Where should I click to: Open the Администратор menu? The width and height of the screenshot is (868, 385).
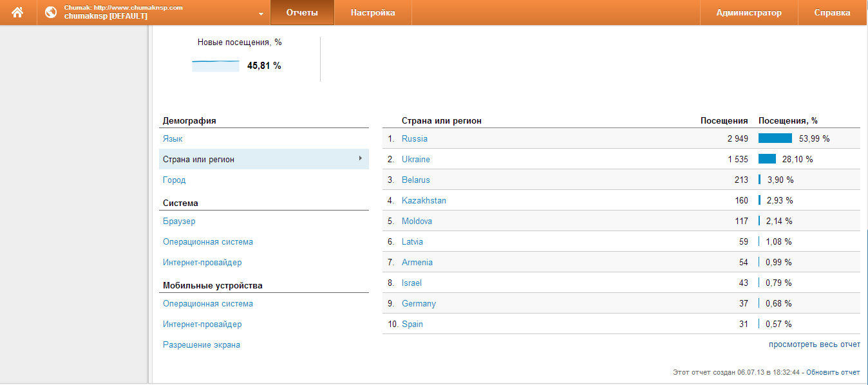tap(749, 12)
